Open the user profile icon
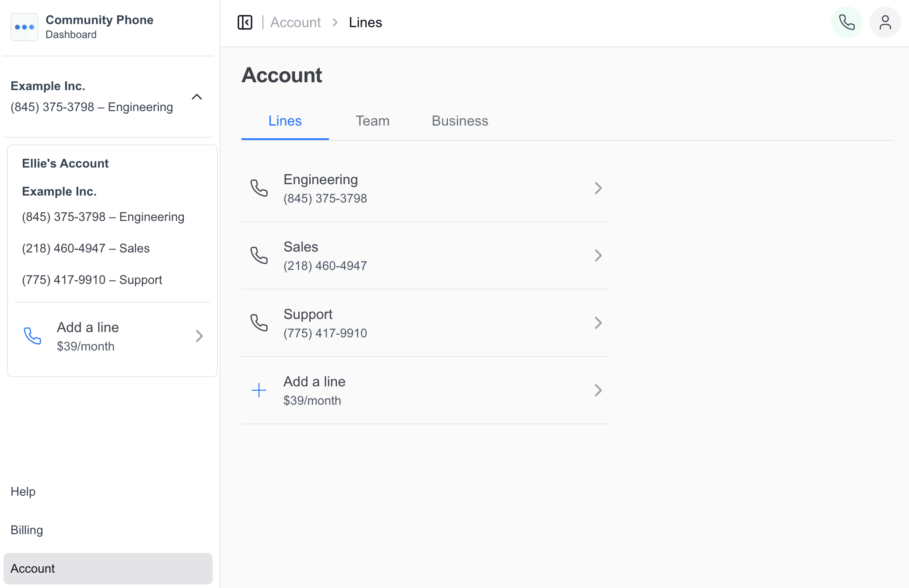The width and height of the screenshot is (909, 588). 885,22
